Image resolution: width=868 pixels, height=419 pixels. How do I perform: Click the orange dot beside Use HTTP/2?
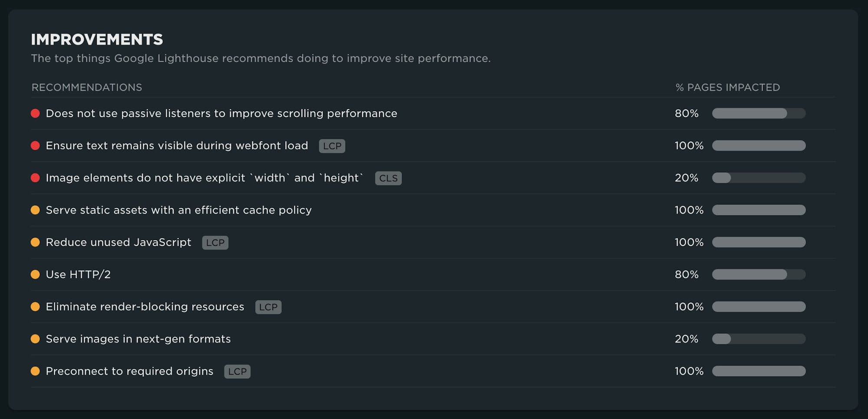pos(35,274)
